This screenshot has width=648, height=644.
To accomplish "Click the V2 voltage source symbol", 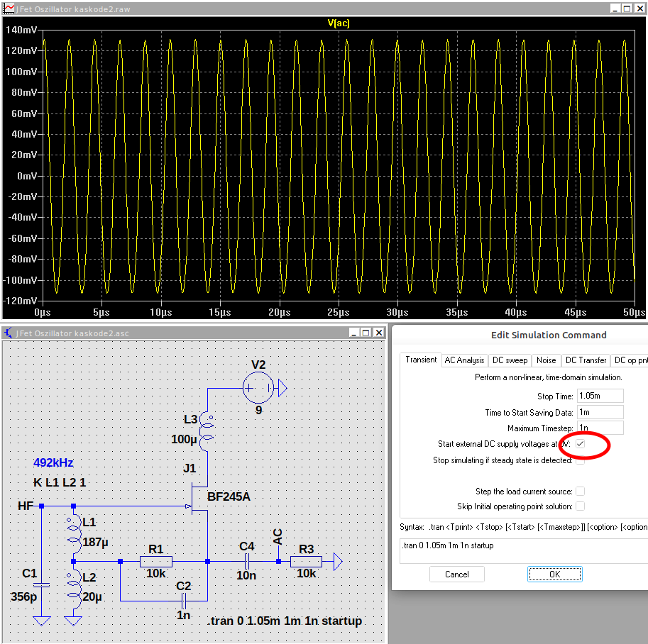I will 258,387.
